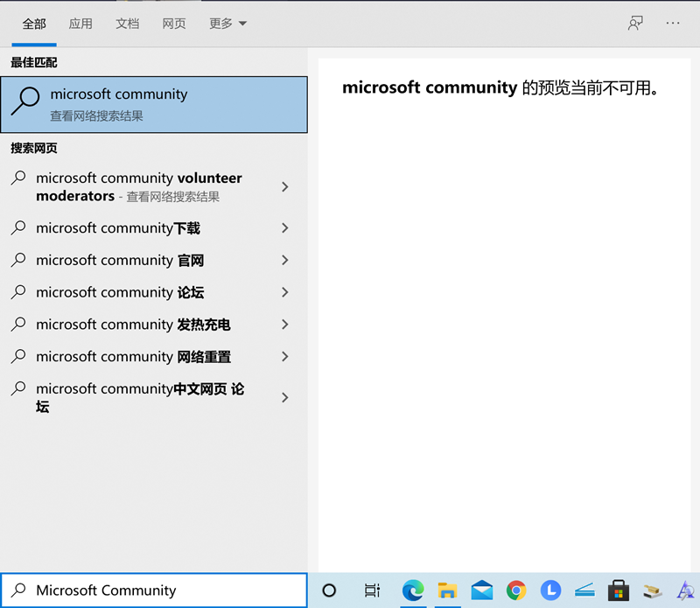Switch to the '网页' search filter tab
Screen dimensions: 700x608
[174, 24]
